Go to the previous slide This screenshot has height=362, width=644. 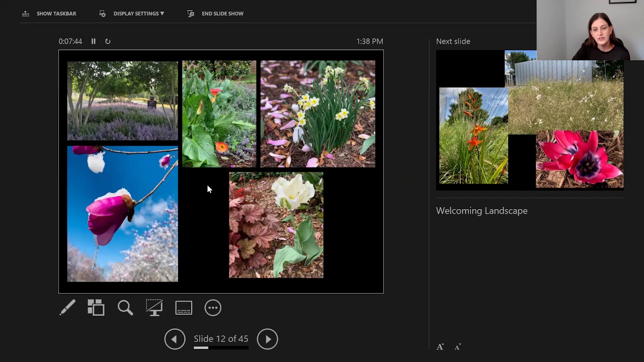175,339
